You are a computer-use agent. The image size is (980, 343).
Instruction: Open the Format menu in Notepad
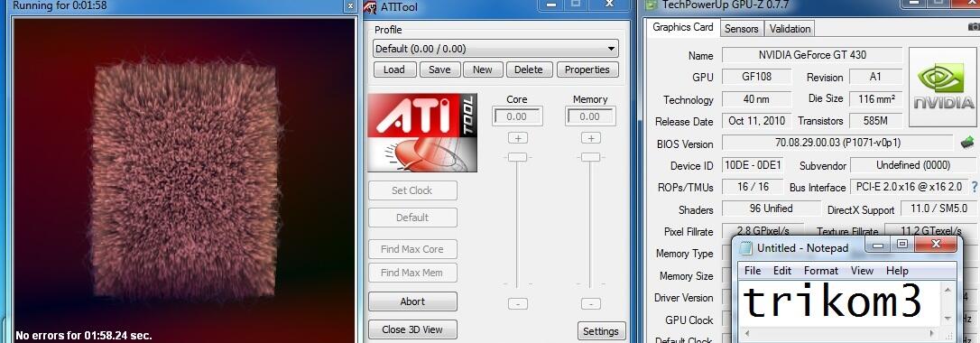point(820,271)
